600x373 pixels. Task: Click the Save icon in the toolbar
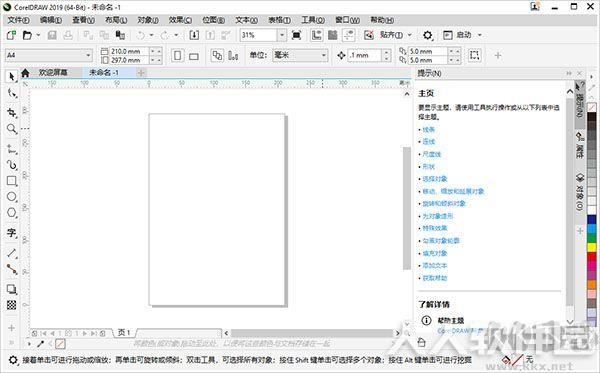click(52, 35)
